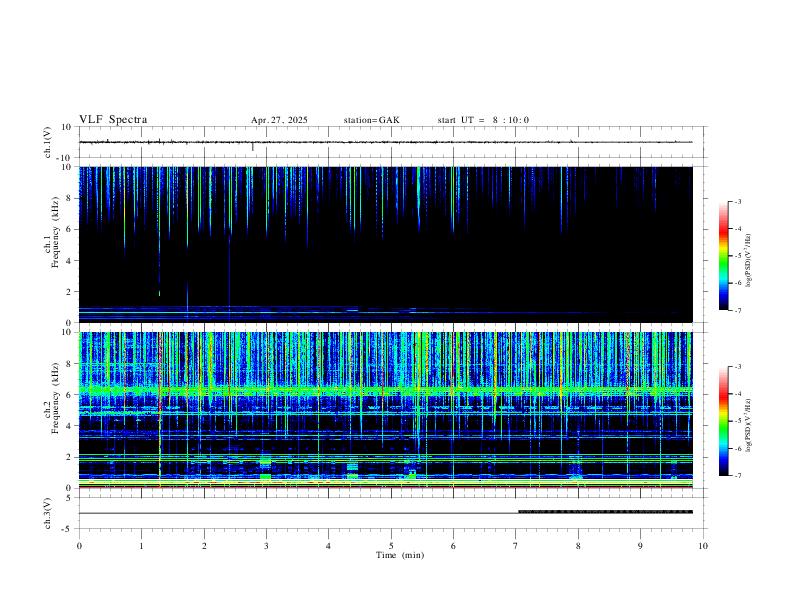Screen dimensions: 792x612
Task: Click the time axis tick label '5'
Action: point(391,546)
